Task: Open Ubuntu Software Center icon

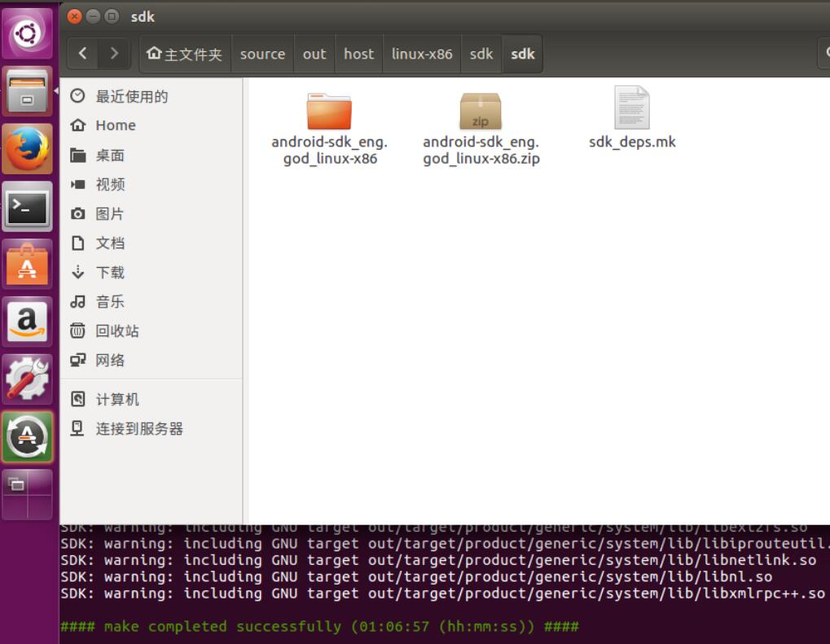Action: click(x=27, y=264)
